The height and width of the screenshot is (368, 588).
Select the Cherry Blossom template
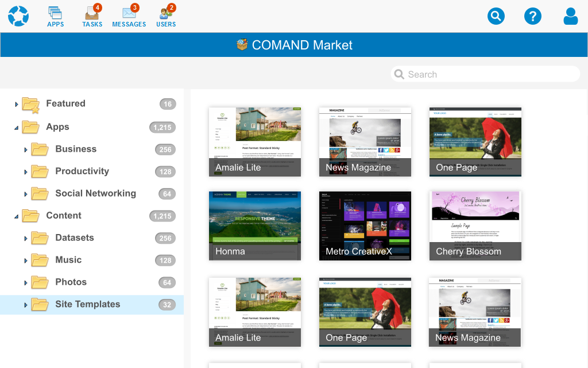pyautogui.click(x=475, y=225)
